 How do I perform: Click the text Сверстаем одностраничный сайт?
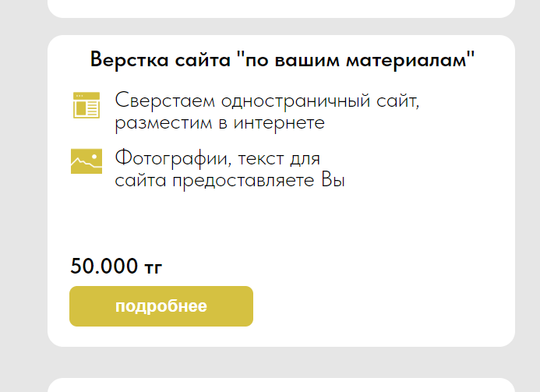pos(267,101)
